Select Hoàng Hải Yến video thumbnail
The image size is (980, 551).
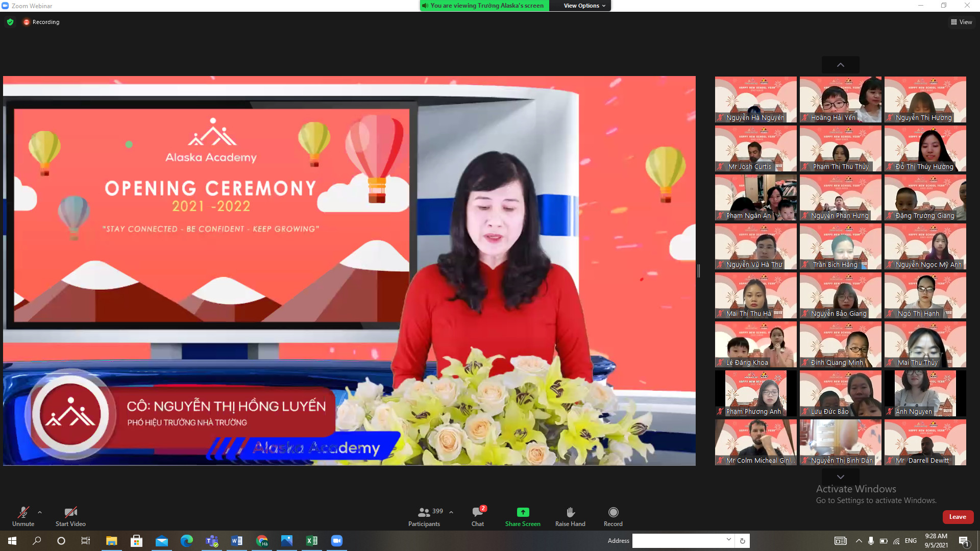point(841,99)
